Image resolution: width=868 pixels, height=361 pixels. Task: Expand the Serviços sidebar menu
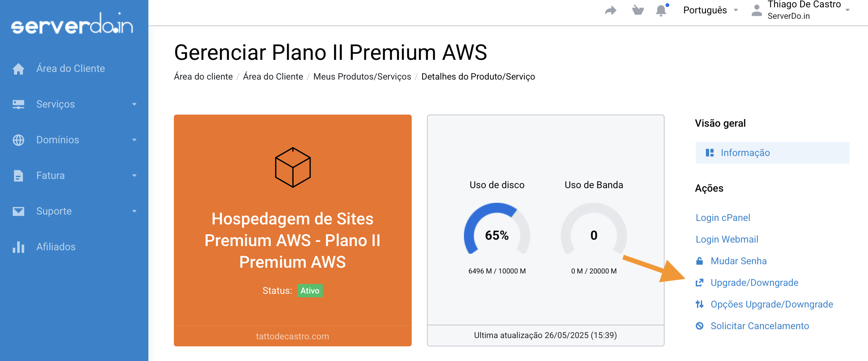pos(74,104)
